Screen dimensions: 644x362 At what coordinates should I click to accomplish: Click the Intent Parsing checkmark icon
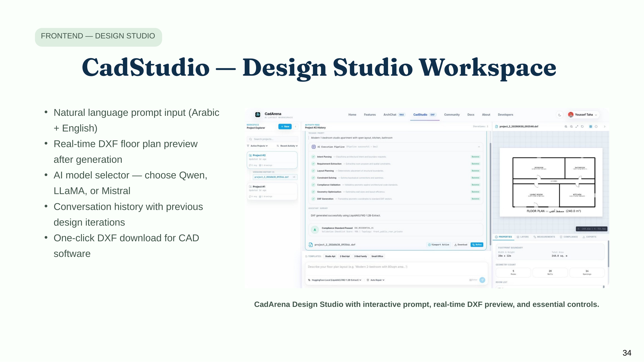click(313, 157)
